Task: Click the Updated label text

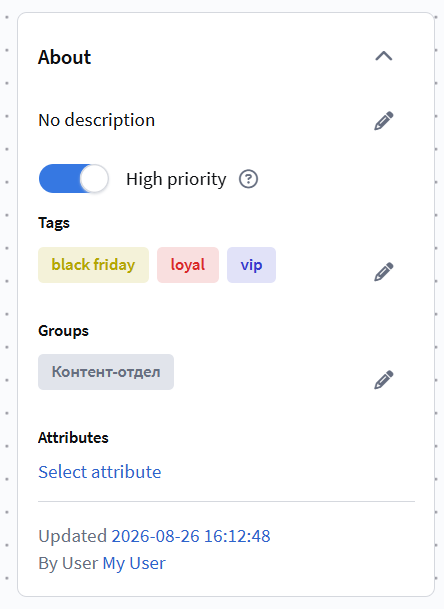Action: click(x=73, y=536)
